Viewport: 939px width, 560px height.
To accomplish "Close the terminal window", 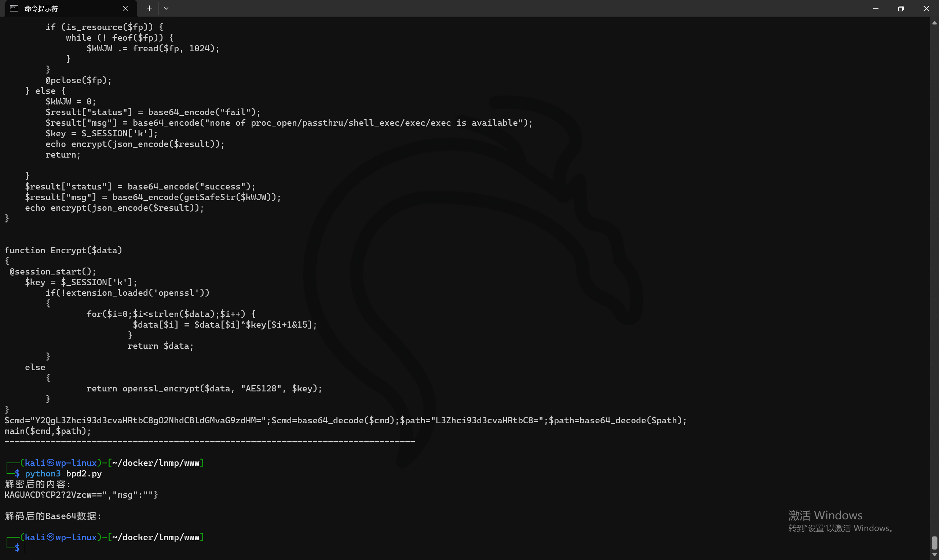I will [x=926, y=8].
